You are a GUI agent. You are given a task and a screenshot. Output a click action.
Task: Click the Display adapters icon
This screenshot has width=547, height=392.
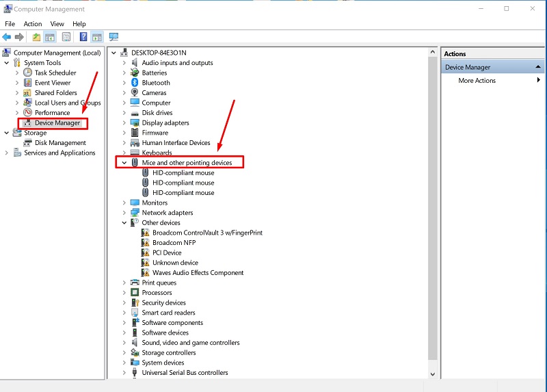click(135, 122)
